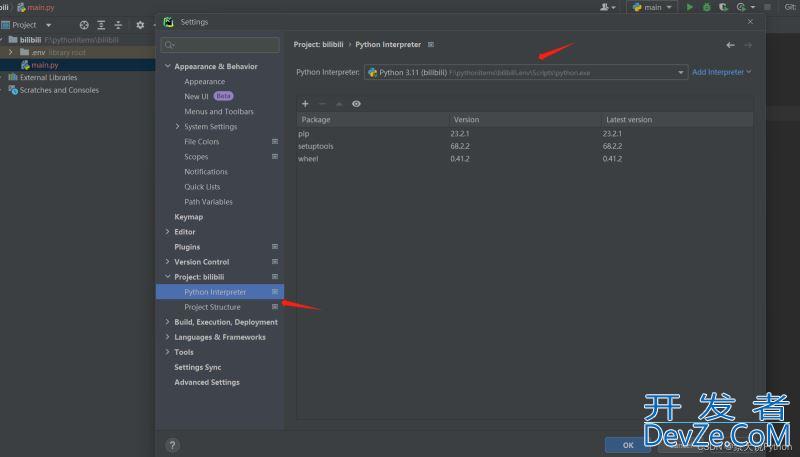Select Keymap settings
Screen dimensions: 800x457
(x=188, y=217)
